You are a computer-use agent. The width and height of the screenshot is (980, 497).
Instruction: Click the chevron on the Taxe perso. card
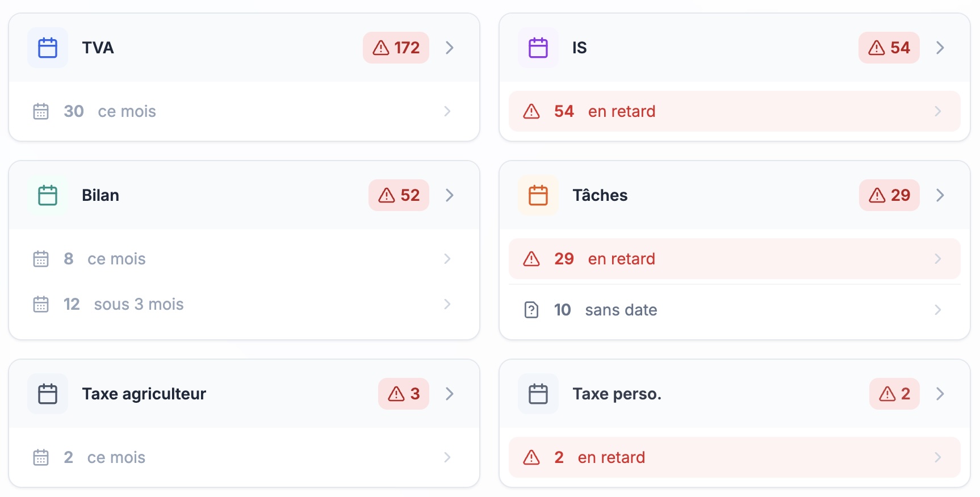(940, 394)
